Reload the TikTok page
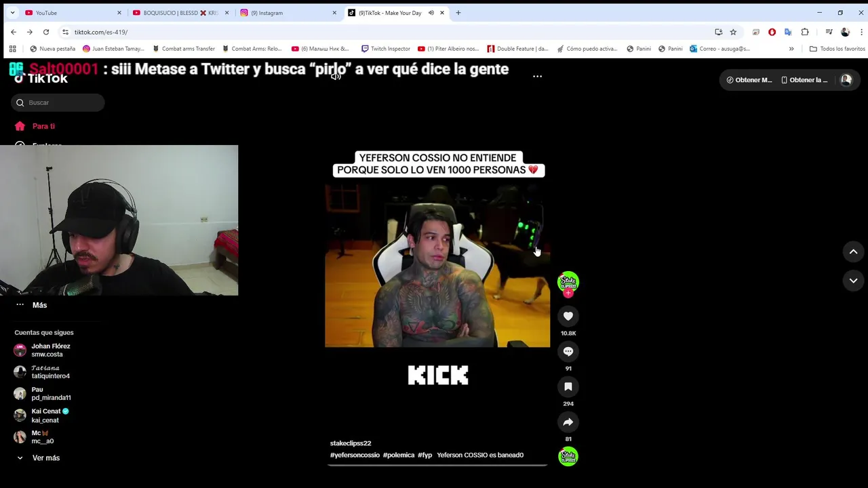 tap(46, 32)
